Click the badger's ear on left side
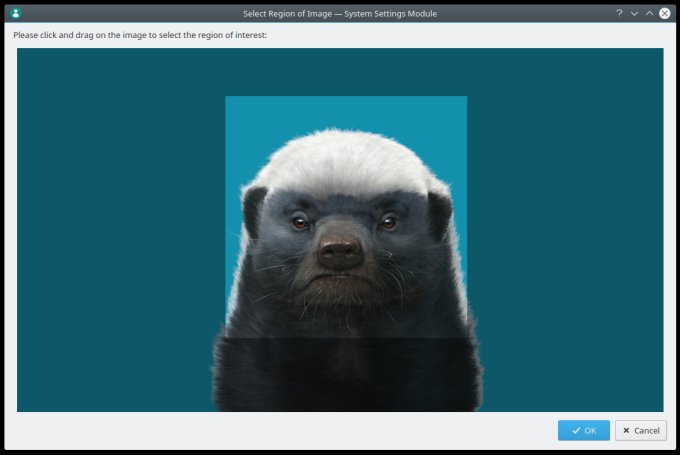Screen dimensions: 680x455 click(x=255, y=208)
